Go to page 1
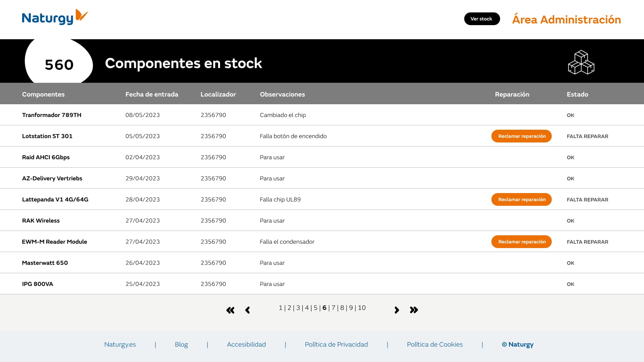 (x=280, y=308)
